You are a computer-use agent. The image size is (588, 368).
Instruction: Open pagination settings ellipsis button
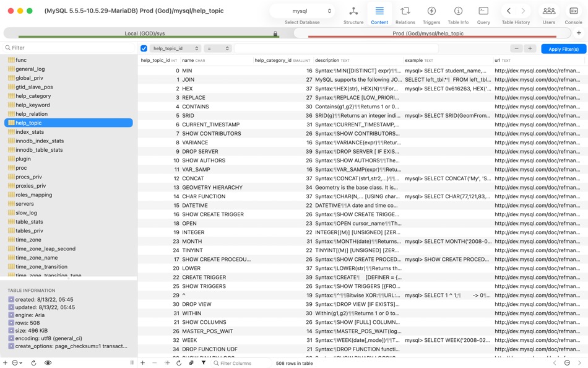click(x=567, y=363)
